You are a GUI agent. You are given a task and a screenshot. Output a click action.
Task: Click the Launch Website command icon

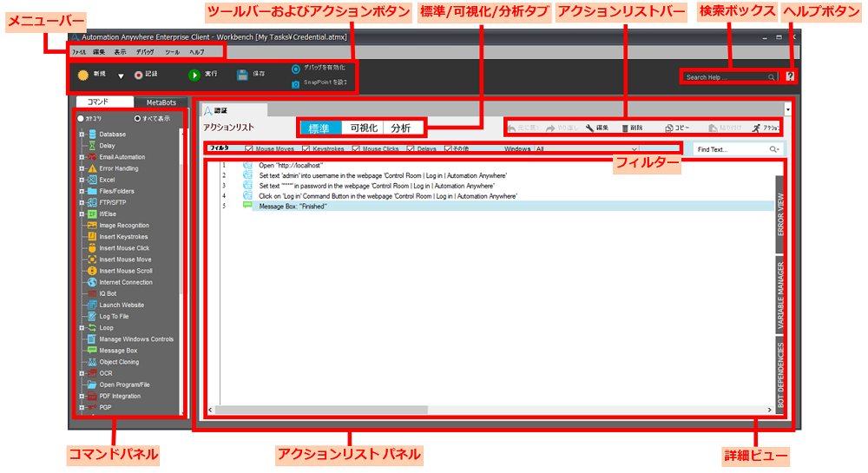[93, 305]
